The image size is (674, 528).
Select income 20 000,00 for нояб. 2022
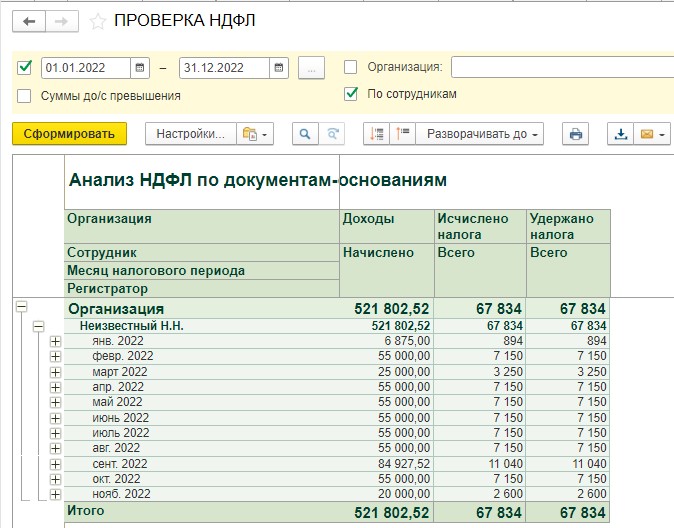[x=386, y=494]
